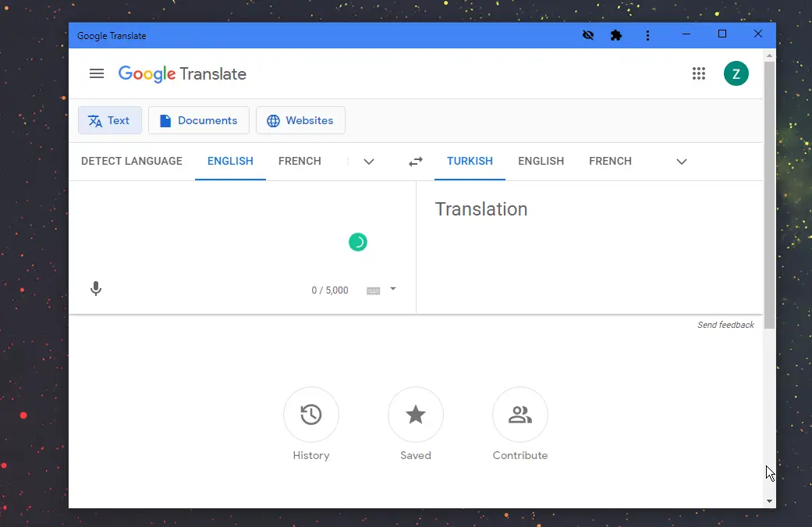Click the scrollbar down arrow

(770, 501)
